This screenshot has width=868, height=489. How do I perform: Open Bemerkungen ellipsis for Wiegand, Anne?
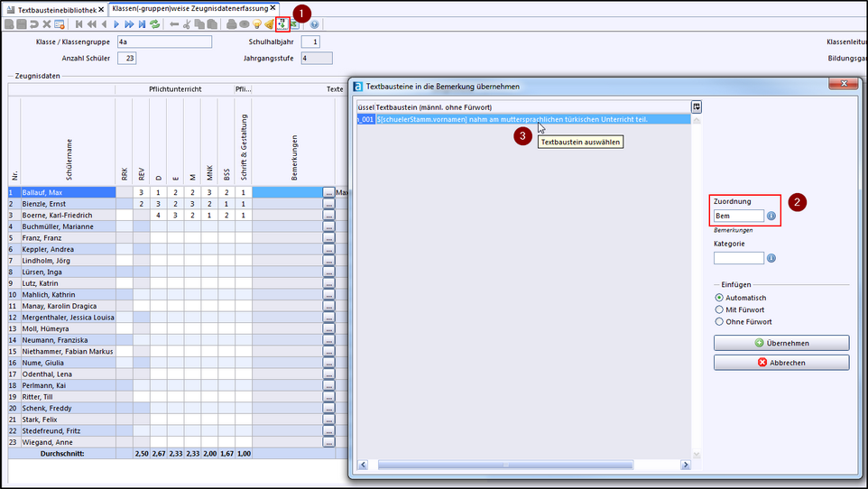328,442
